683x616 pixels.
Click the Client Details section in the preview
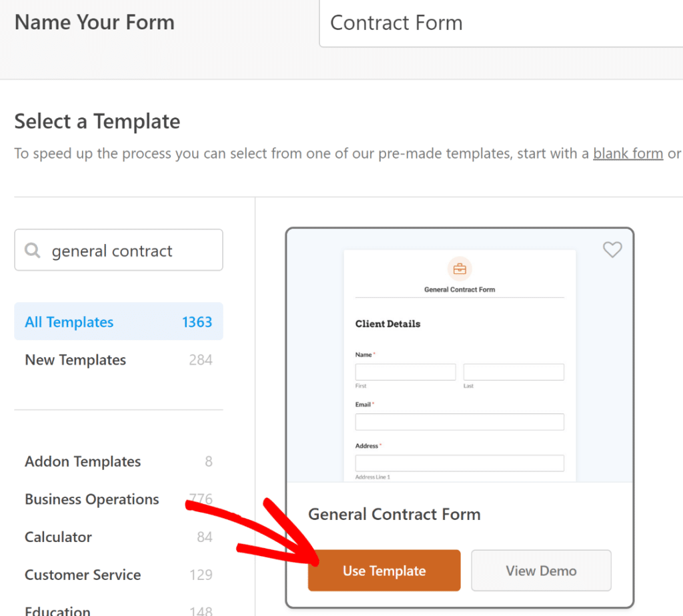click(x=388, y=323)
